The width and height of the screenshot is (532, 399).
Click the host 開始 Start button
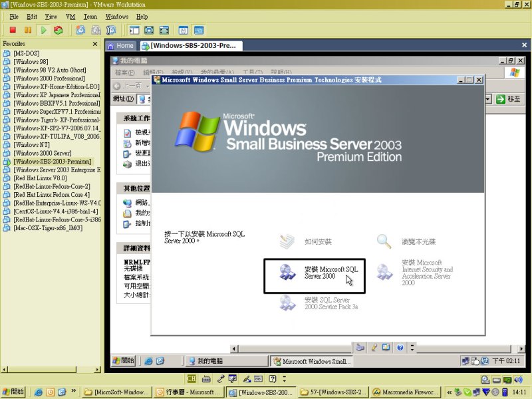pyautogui.click(x=13, y=392)
